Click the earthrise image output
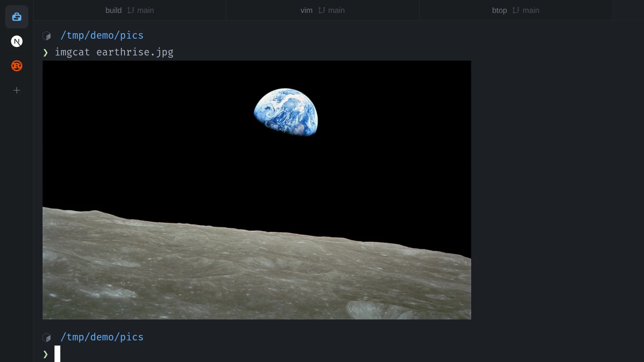The height and width of the screenshot is (362, 644). (x=257, y=190)
